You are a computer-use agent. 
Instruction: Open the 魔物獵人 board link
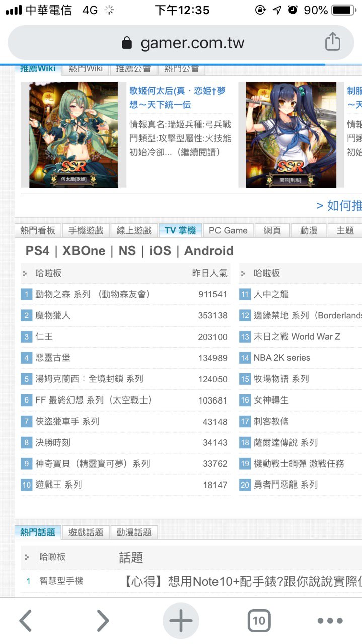tap(53, 315)
